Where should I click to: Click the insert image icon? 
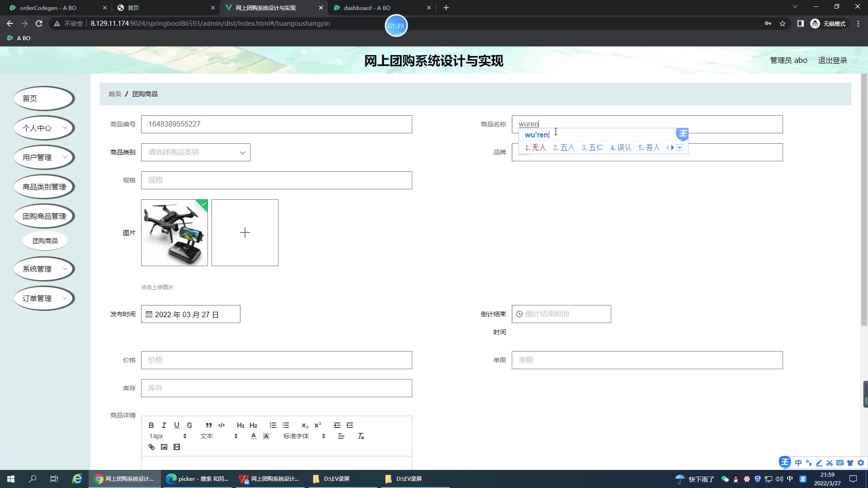pos(164,447)
